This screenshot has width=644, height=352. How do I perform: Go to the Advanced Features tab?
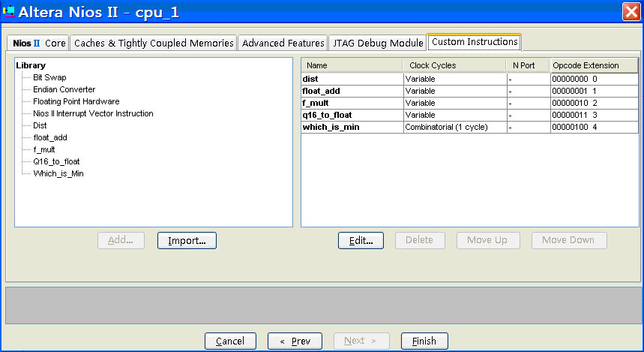click(x=283, y=44)
